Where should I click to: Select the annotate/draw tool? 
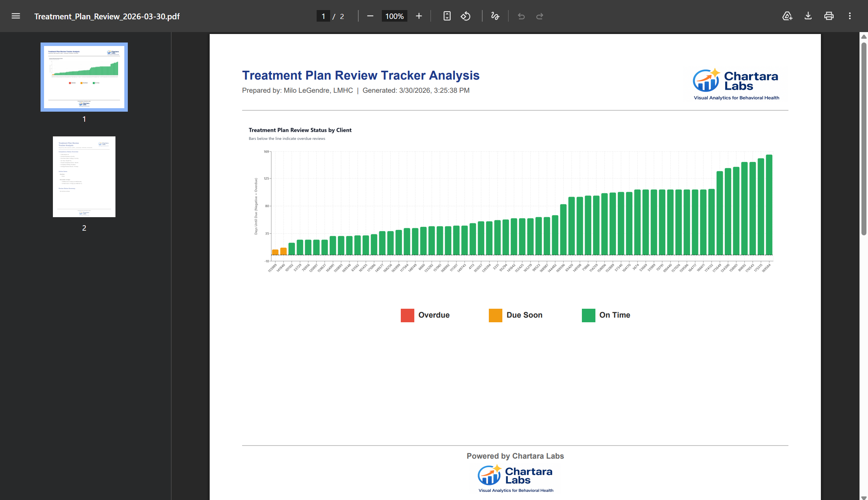coord(495,16)
